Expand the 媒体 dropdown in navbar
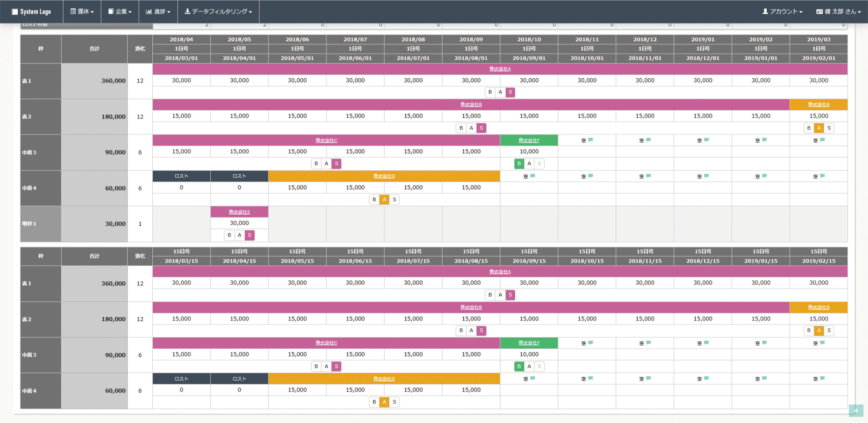The image size is (868, 423). (x=82, y=11)
